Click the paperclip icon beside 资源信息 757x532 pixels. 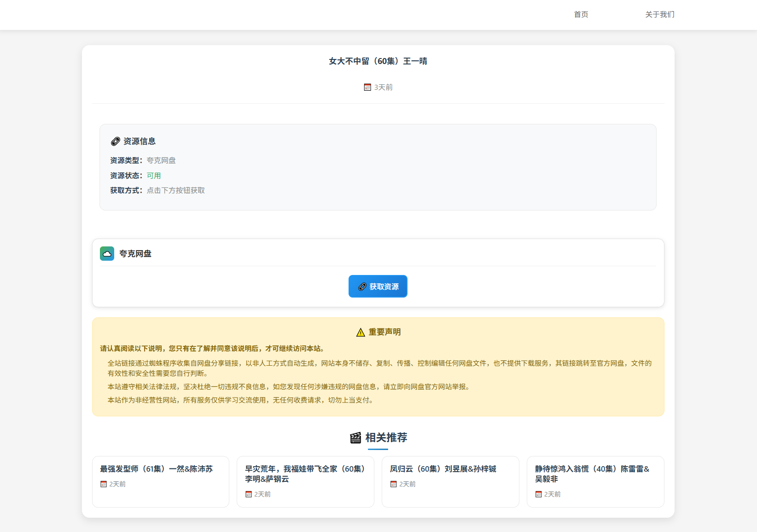click(x=115, y=141)
